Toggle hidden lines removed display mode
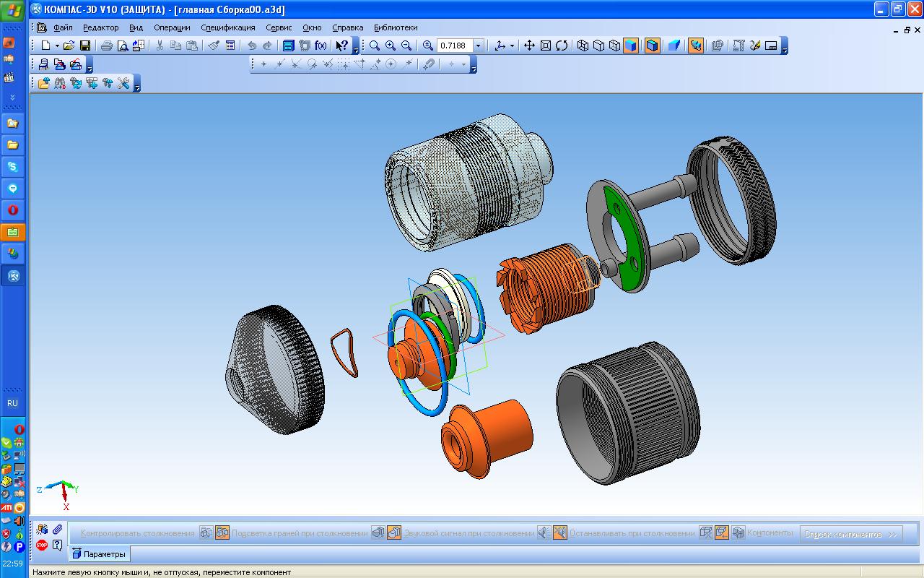The height and width of the screenshot is (578, 924). tap(599, 46)
